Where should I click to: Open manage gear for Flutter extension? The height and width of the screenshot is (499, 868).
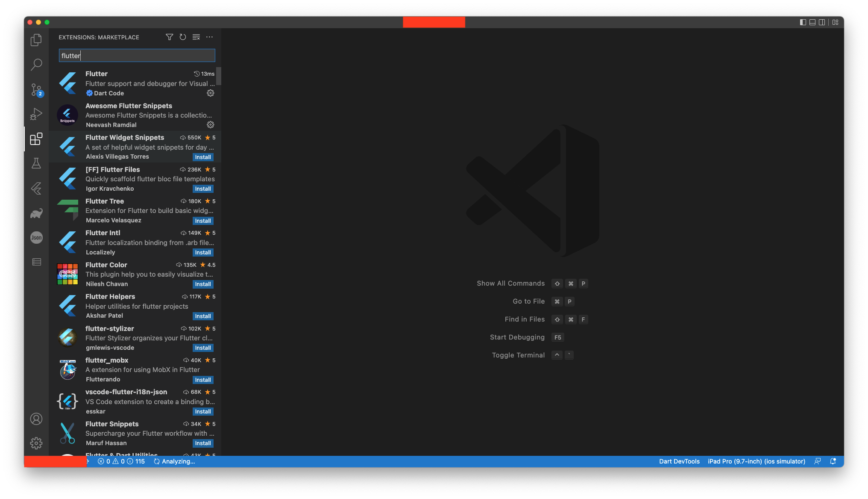(x=211, y=93)
